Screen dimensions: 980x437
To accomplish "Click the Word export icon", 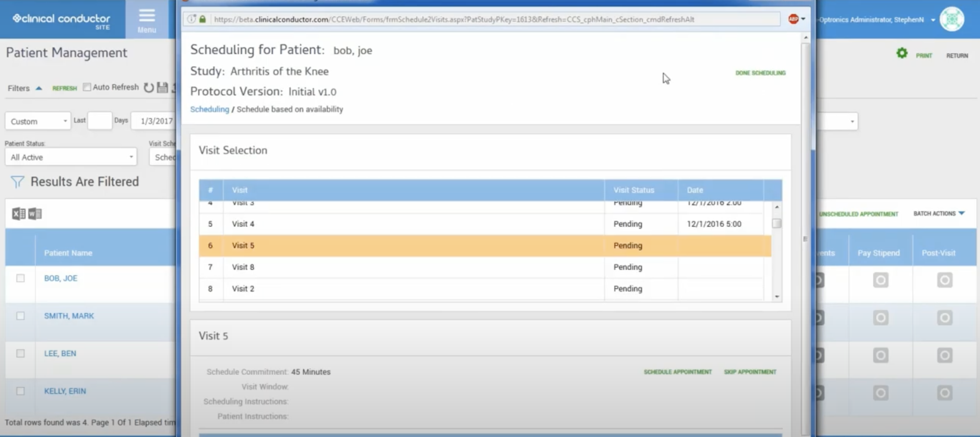I will (x=35, y=214).
